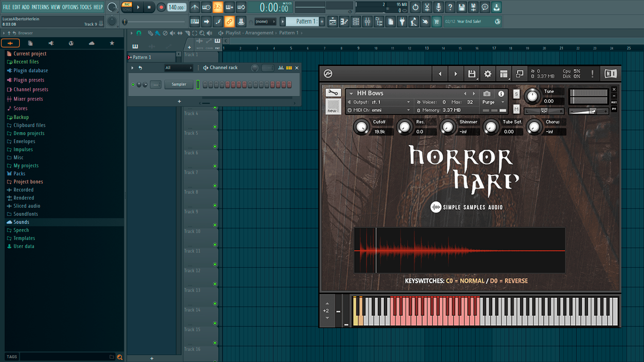The width and height of the screenshot is (644, 362).
Task: Expand the Pattern 1 selector arrow
Action: [x=283, y=21]
